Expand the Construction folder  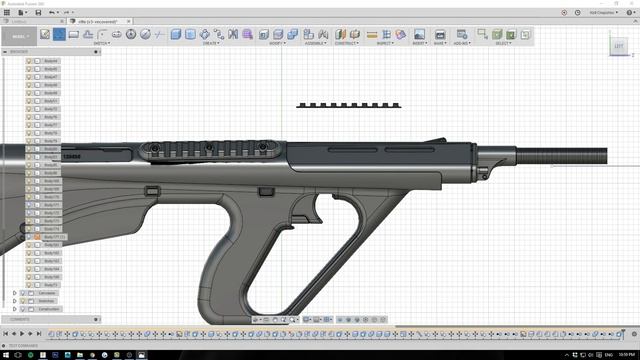[x=15, y=309]
